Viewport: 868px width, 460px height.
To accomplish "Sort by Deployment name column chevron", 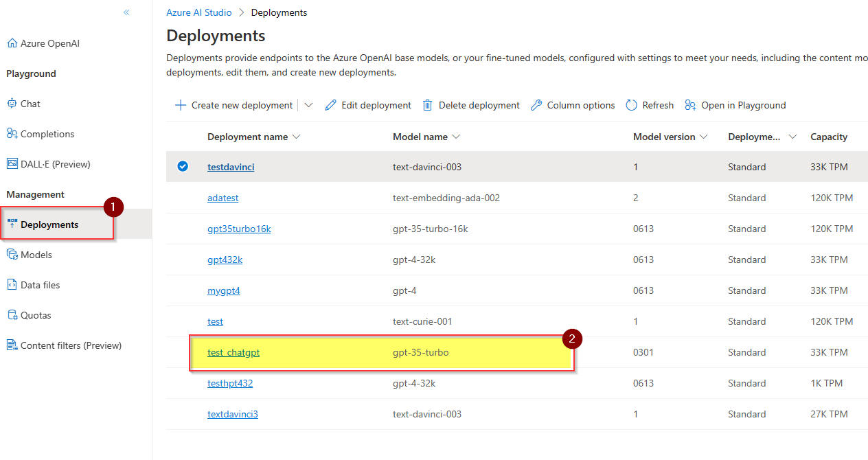I will click(297, 137).
